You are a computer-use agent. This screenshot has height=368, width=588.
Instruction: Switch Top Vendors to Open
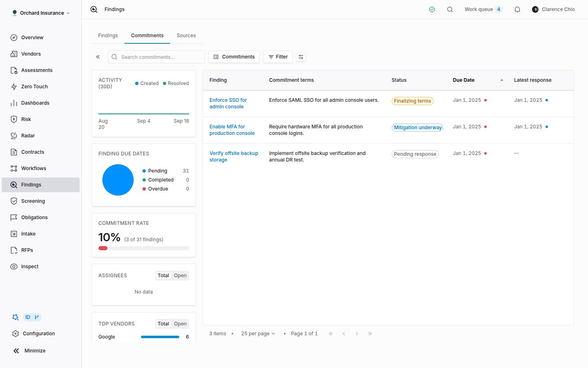click(180, 324)
